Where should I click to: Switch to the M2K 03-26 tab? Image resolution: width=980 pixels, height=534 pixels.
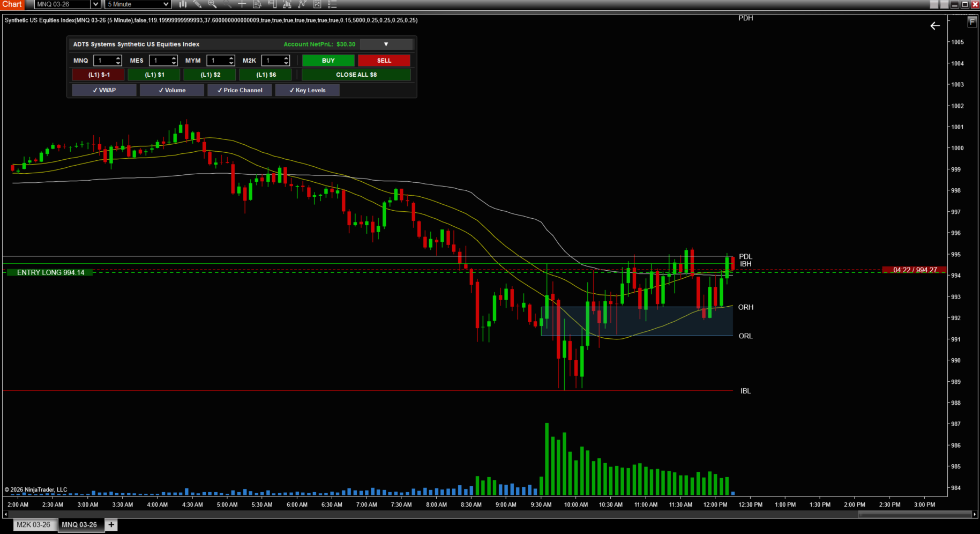point(33,525)
